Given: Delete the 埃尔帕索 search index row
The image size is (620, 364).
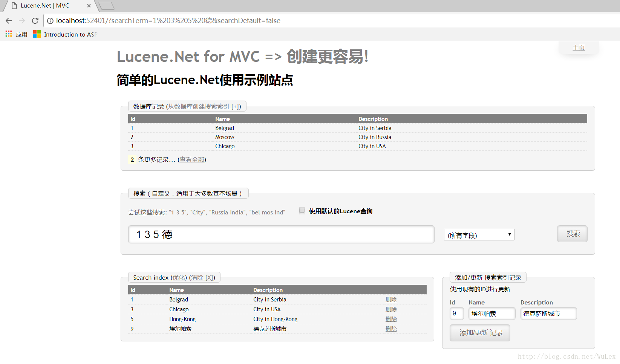Looking at the screenshot, I should pos(391,329).
